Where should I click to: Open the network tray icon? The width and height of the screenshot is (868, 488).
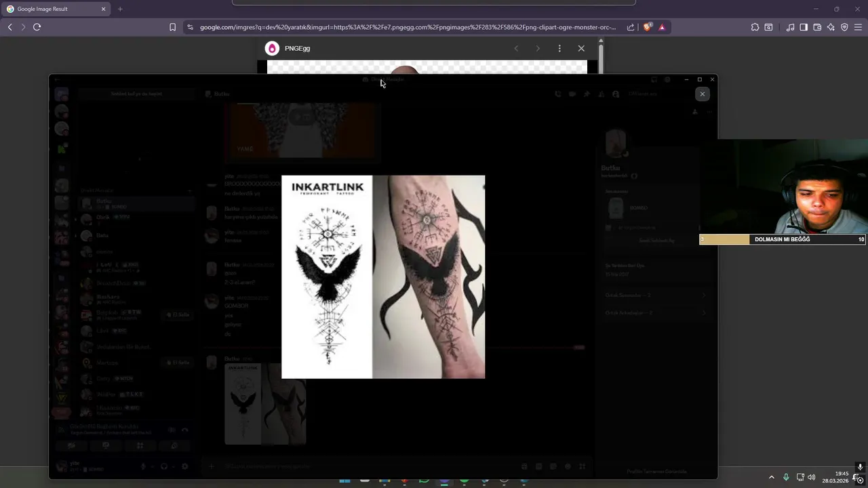(800, 477)
